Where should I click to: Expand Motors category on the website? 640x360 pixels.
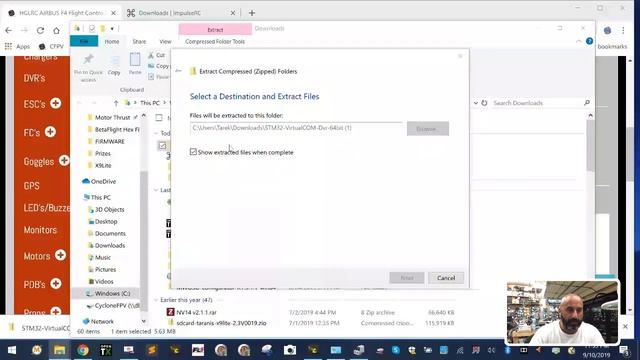[x=60, y=255]
